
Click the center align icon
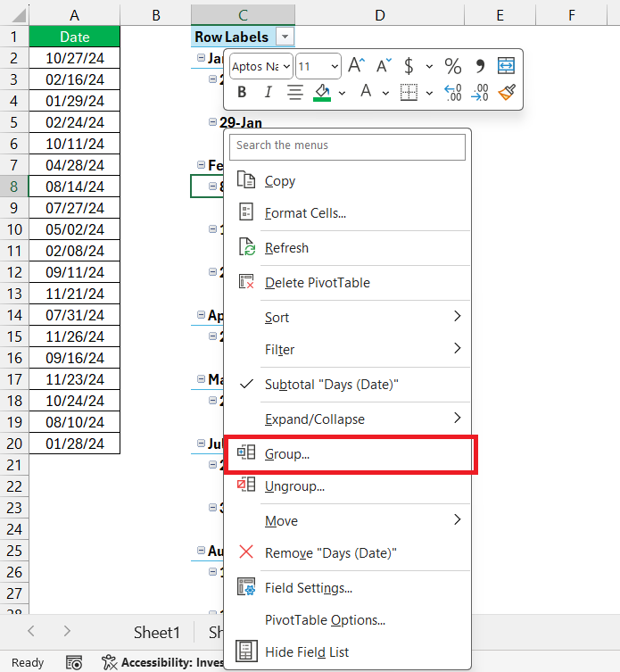tap(294, 92)
